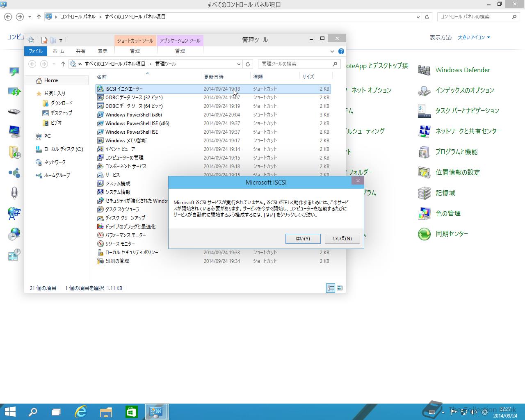The width and height of the screenshot is (525, 420).
Task: Open 位置情報の設定 icon
Action: (x=424, y=173)
